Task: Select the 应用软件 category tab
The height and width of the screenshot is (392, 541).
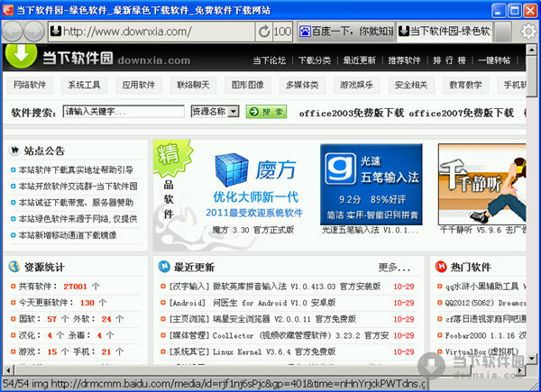Action: pos(139,85)
